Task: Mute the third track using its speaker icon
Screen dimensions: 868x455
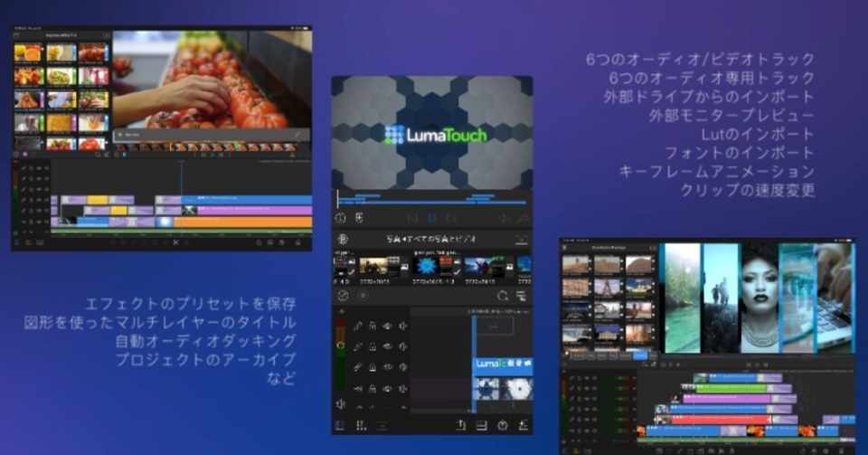Action: 402,367
